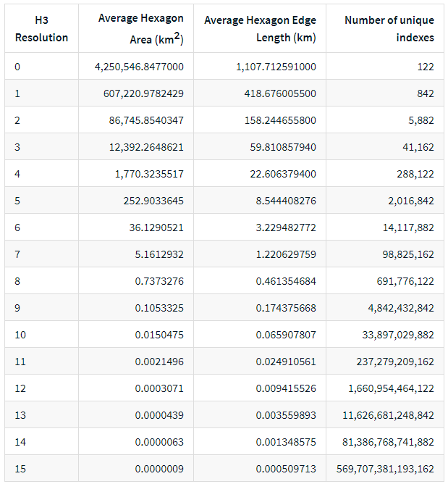Select edge length 0.065907807
This screenshot has width=448, height=484.
[286, 335]
